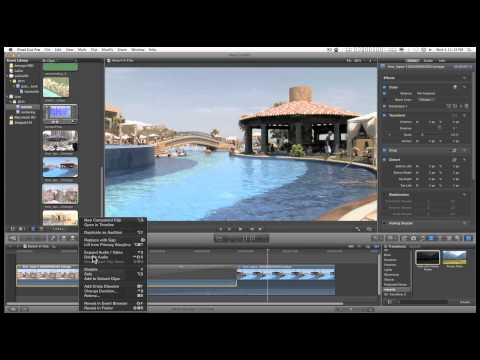Open the Transitions browser icon

pos(431,238)
